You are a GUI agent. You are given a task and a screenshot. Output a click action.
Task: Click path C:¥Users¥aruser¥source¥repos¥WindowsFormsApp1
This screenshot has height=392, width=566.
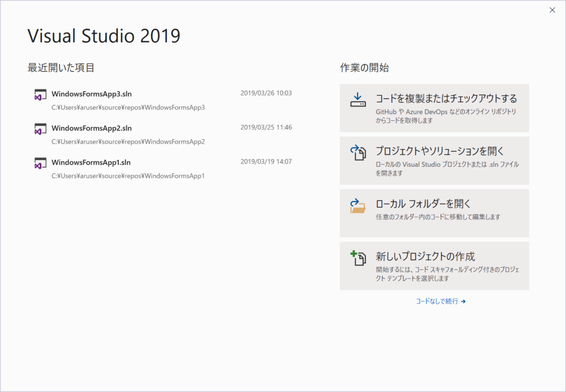[128, 176]
